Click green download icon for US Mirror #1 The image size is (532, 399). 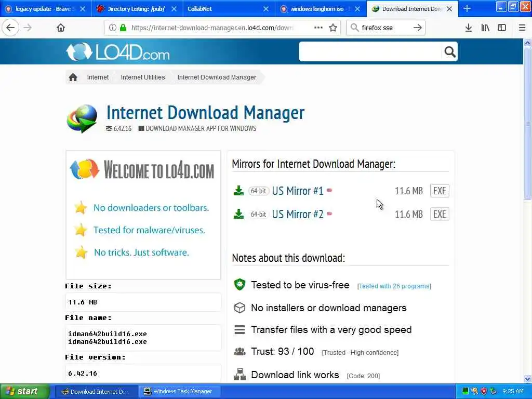point(239,191)
